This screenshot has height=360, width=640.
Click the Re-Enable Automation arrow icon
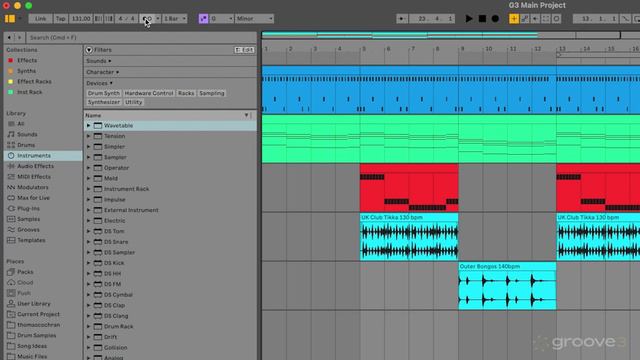coord(535,18)
